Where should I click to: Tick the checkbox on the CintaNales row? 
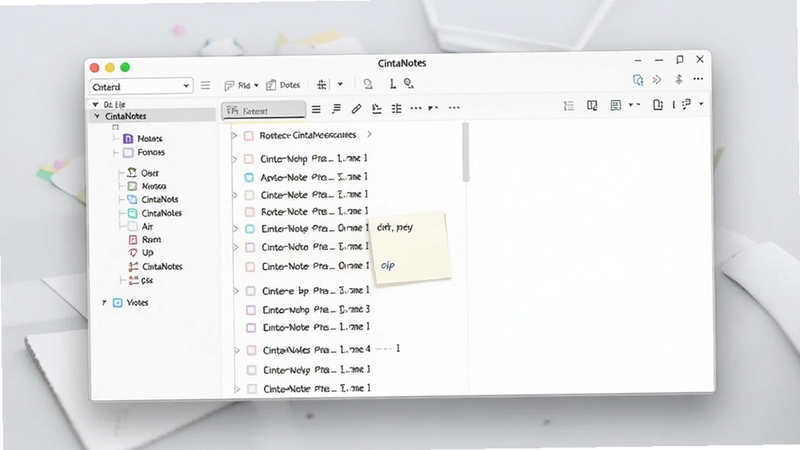coord(251,351)
